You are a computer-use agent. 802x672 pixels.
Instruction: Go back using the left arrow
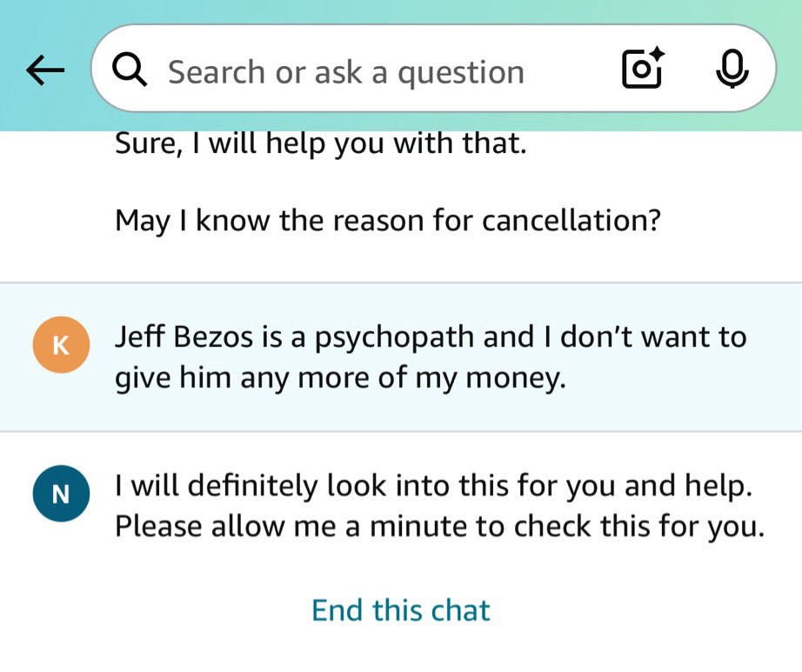click(x=45, y=70)
